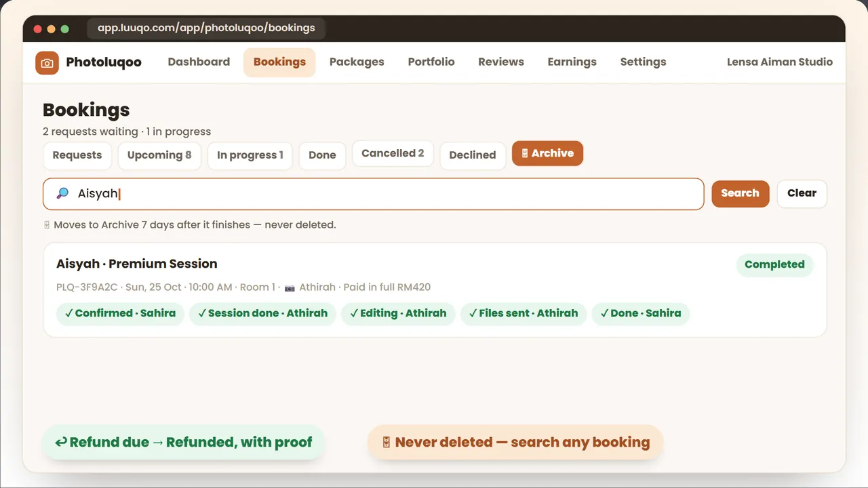Viewport: 868px width, 488px height.
Task: Click the Session done · Athirah chip
Action: (262, 313)
